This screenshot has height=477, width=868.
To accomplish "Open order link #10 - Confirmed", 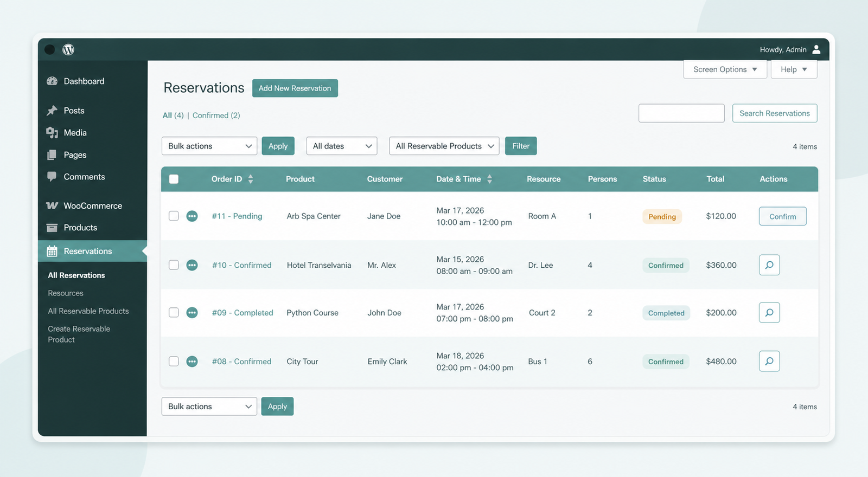I will click(241, 265).
